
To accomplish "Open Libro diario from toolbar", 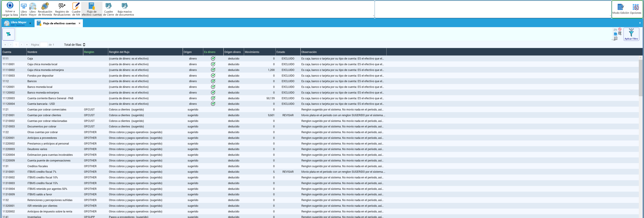I will (24, 9).
